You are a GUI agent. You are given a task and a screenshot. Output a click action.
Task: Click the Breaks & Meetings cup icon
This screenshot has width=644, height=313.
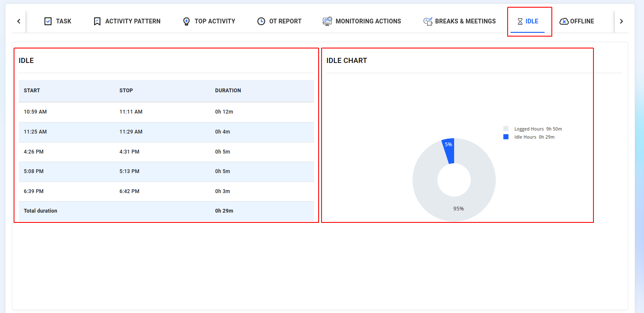click(x=428, y=21)
